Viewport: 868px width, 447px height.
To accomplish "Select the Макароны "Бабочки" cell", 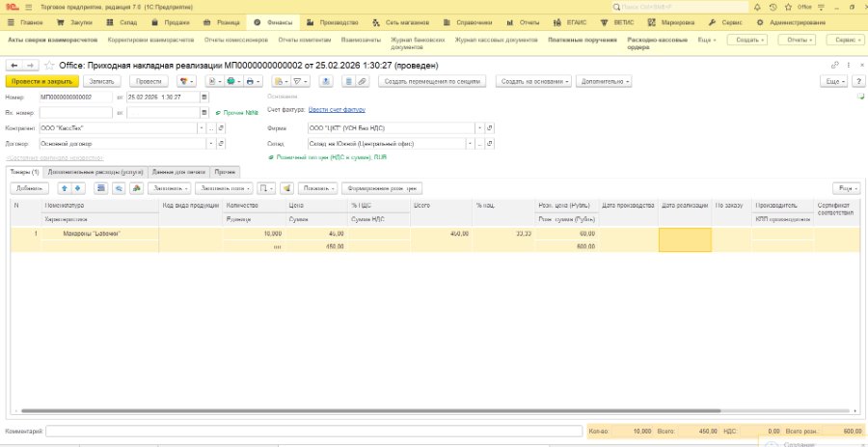I will click(x=101, y=234).
